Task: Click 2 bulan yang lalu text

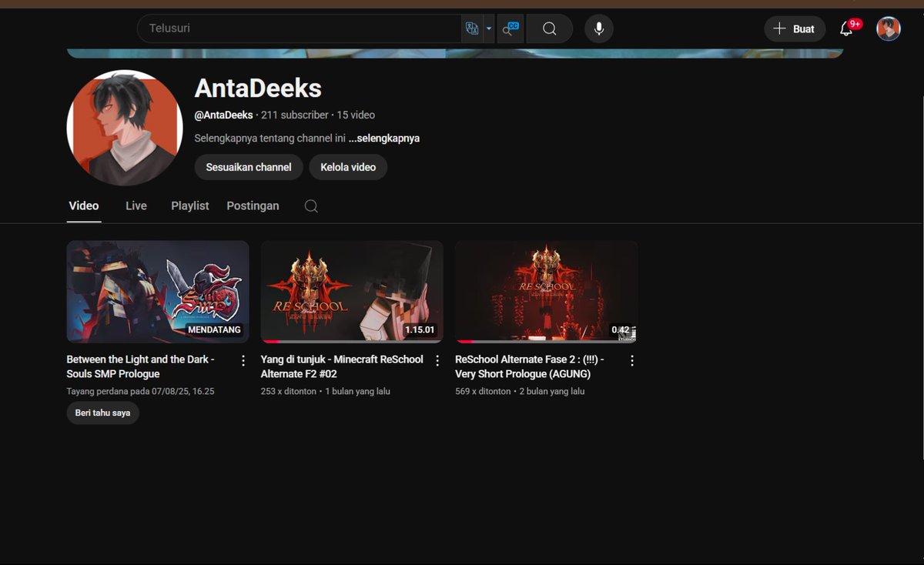Action: 552,391
